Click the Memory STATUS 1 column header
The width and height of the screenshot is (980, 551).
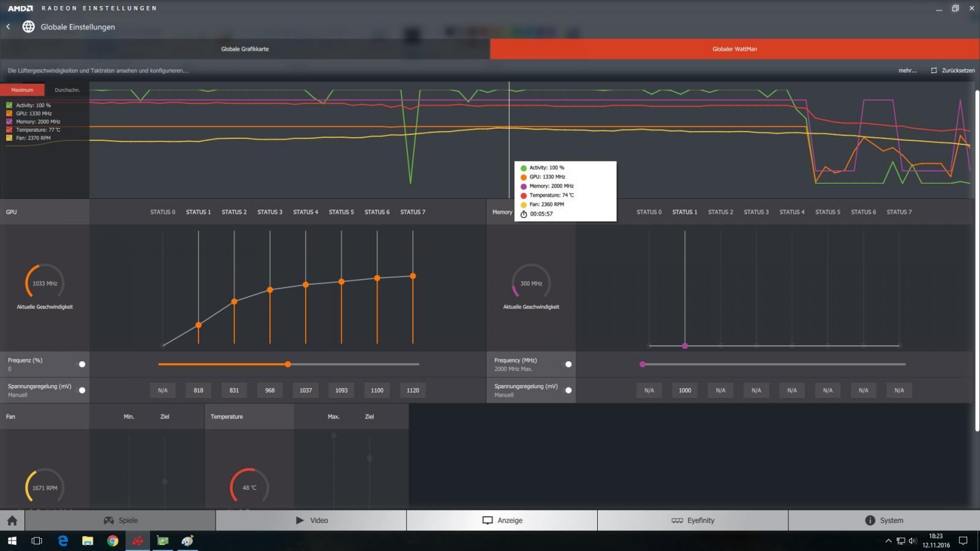[x=685, y=212]
